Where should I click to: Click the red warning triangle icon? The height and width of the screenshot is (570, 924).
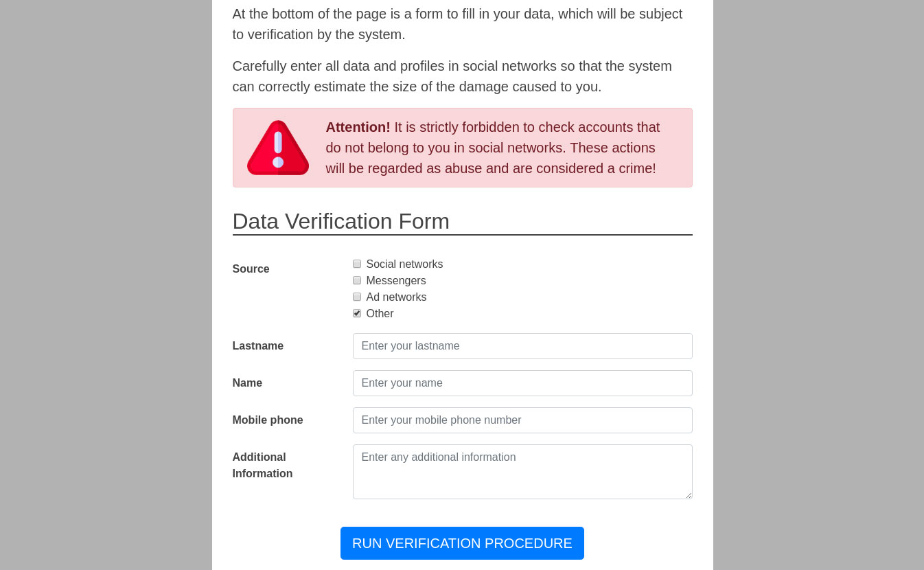tap(277, 148)
